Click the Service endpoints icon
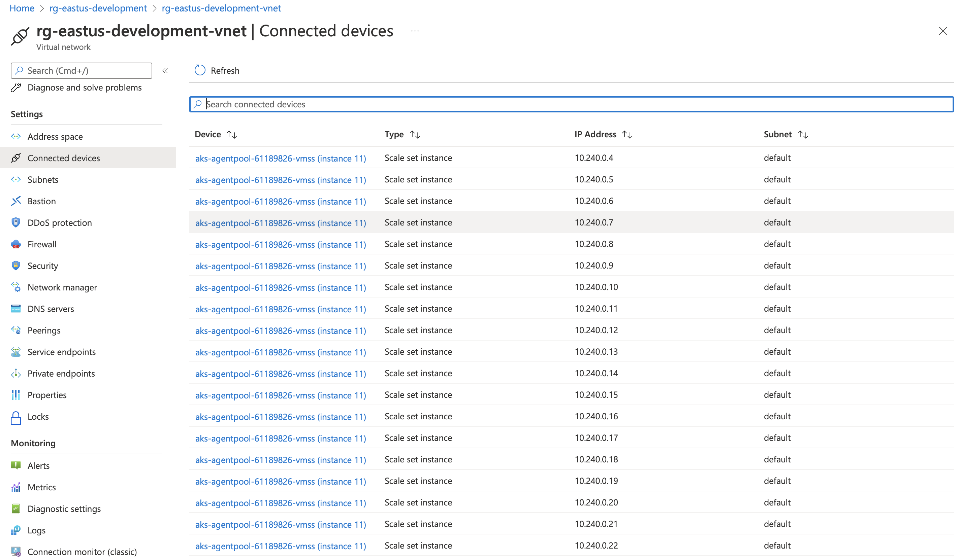960x560 pixels. [15, 352]
